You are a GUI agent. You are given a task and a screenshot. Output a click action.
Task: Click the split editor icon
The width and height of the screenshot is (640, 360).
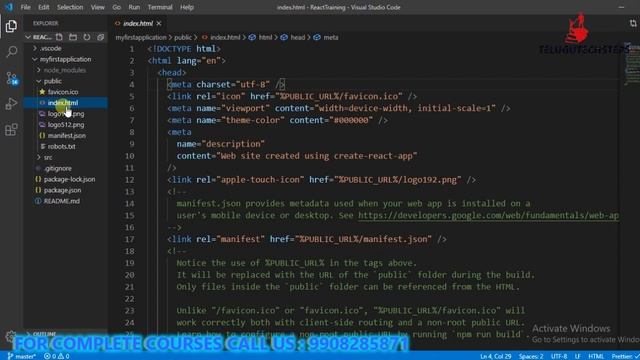pos(633,23)
